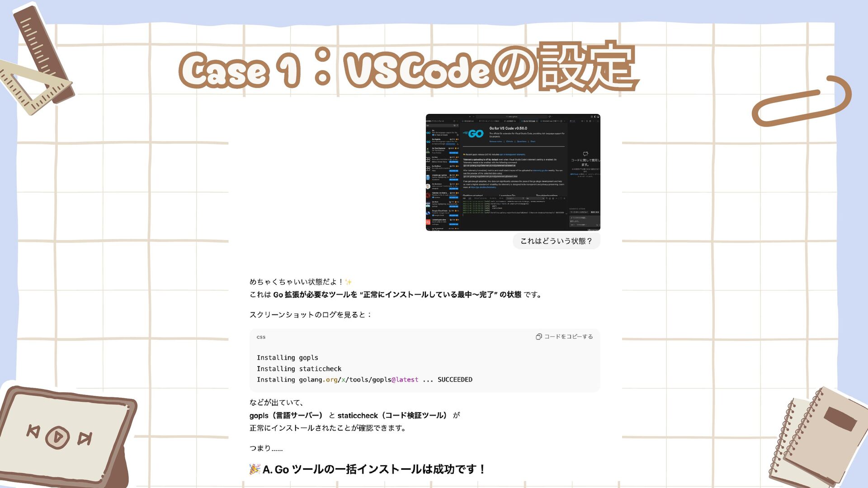This screenshot has height=488, width=868.
Task: Click the purple @latest text in the code
Action: [x=405, y=380]
